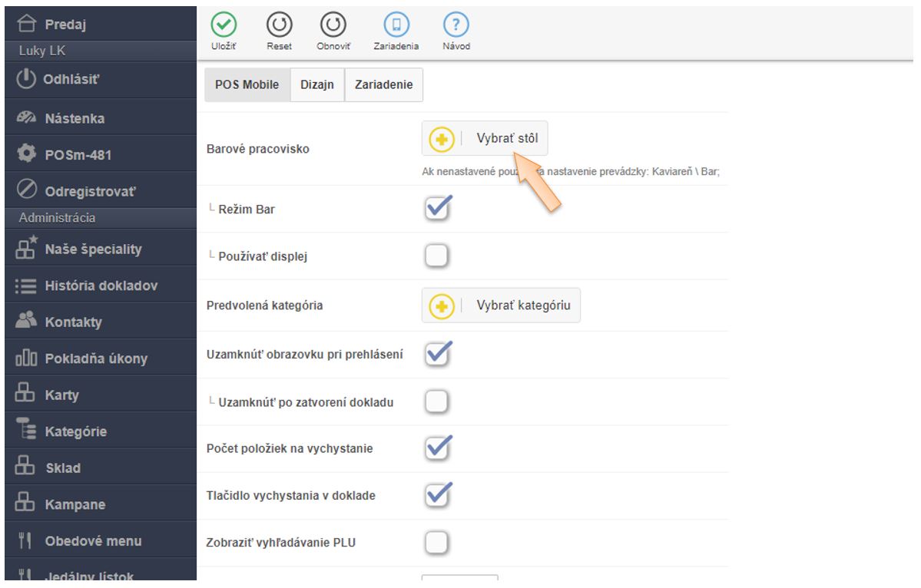Select Predaj at top of sidebar
Viewport: 921px width, 588px height.
click(65, 25)
